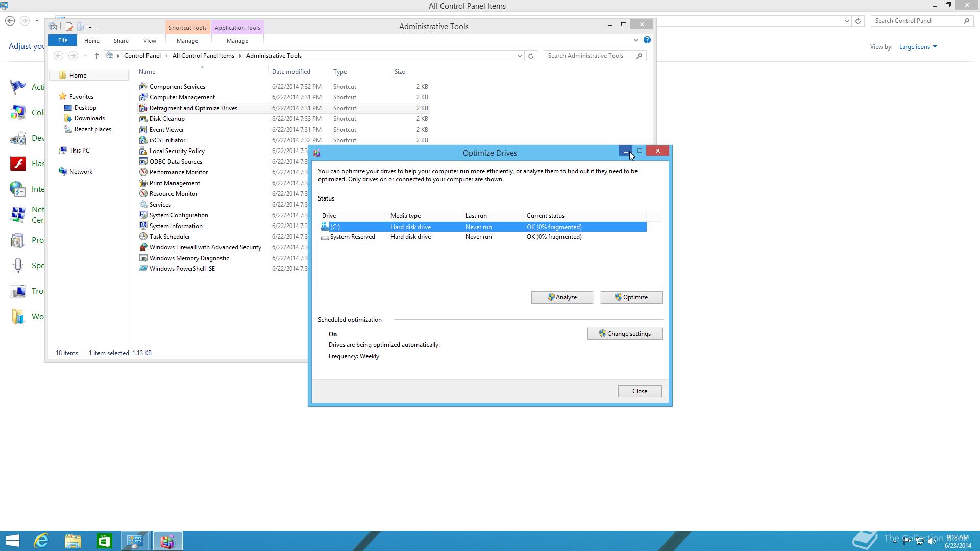Select System Information icon

[143, 226]
